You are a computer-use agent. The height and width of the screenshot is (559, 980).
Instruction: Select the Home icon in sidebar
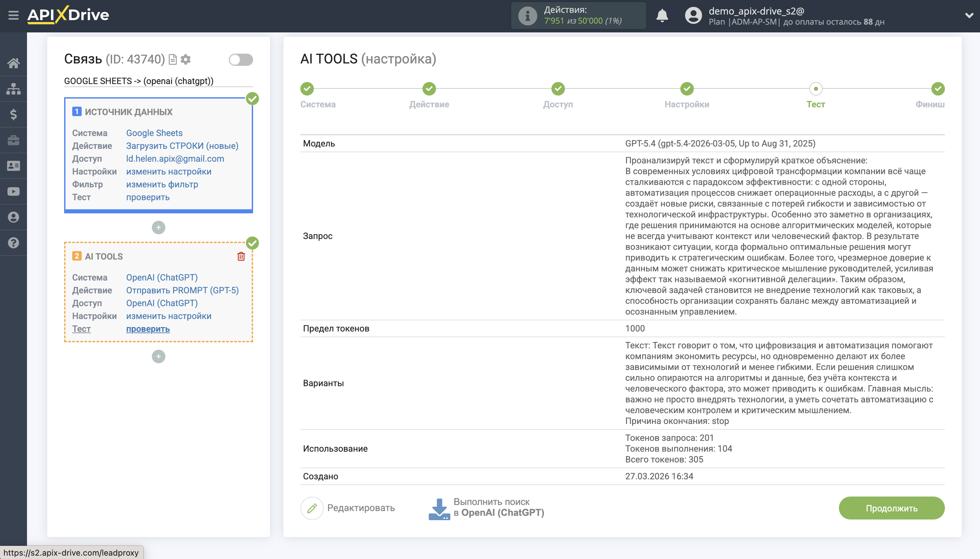tap(14, 62)
